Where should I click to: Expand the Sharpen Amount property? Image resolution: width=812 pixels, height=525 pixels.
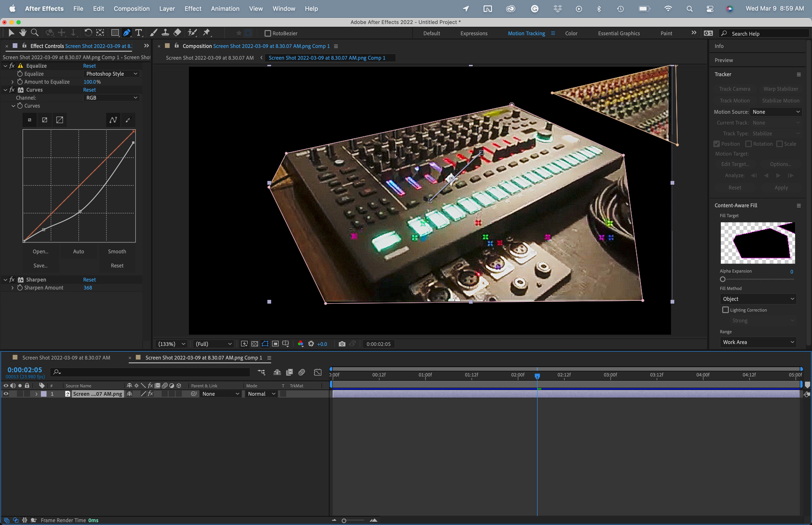[13, 288]
